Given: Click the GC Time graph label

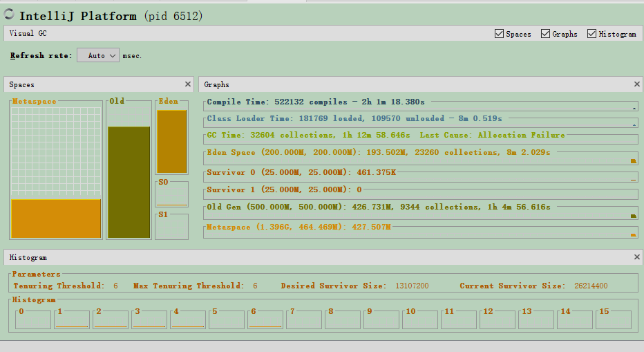Looking at the screenshot, I should pyautogui.click(x=386, y=135).
